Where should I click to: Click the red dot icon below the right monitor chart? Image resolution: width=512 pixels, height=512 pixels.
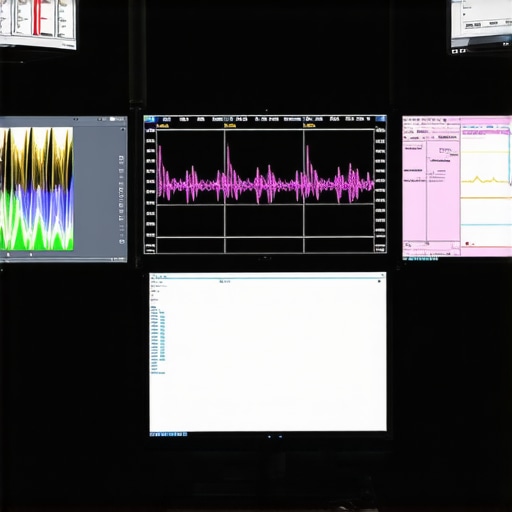point(467,244)
